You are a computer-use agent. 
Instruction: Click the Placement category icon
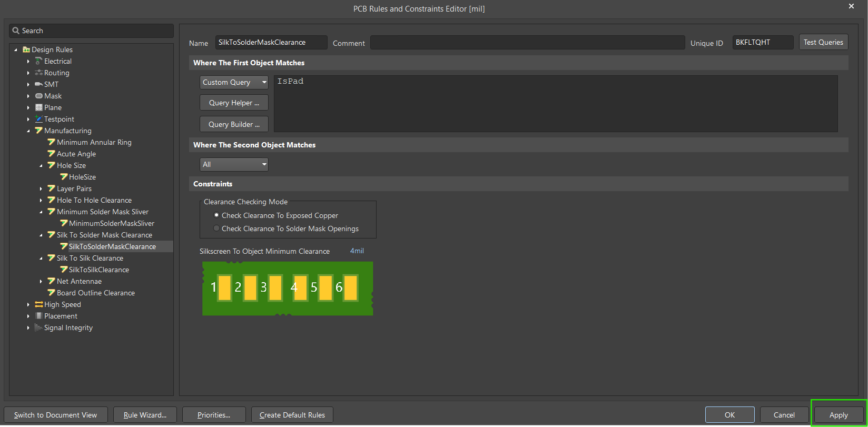click(x=38, y=316)
